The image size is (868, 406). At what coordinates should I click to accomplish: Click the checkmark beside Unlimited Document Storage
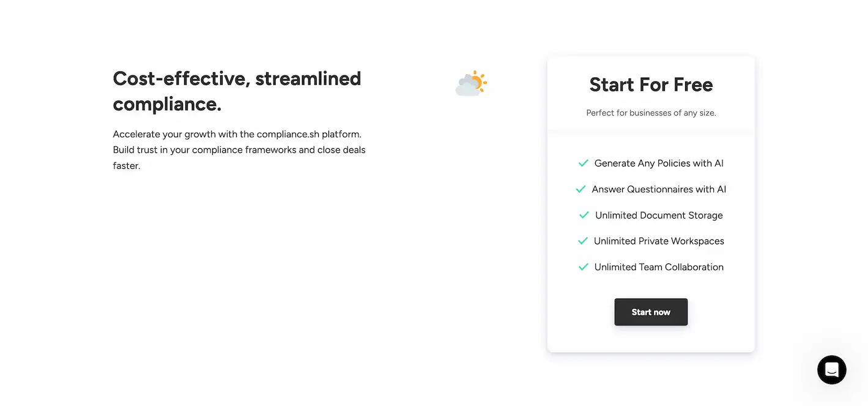coord(583,215)
